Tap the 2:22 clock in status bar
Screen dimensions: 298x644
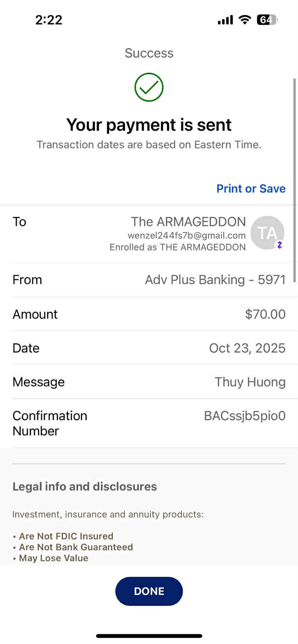point(49,20)
